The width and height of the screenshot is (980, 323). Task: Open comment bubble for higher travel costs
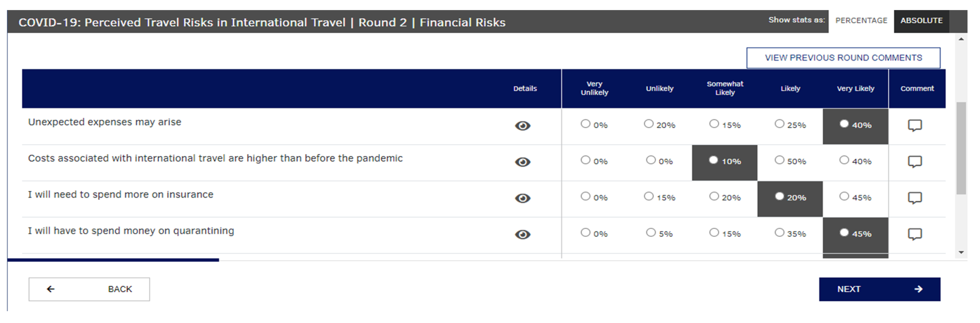(x=915, y=162)
